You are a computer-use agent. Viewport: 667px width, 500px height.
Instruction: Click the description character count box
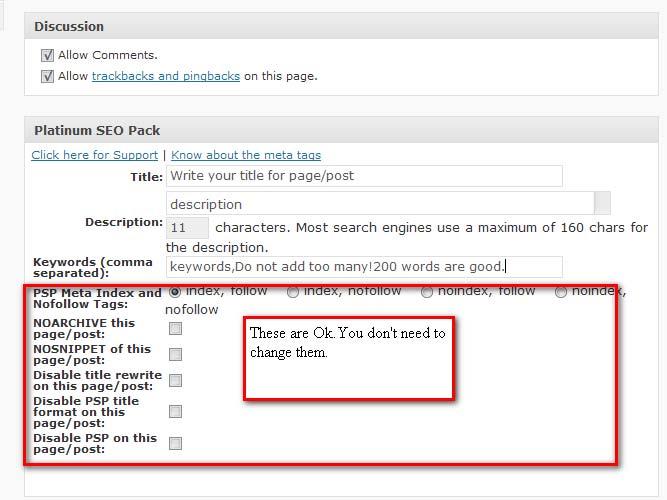click(187, 228)
